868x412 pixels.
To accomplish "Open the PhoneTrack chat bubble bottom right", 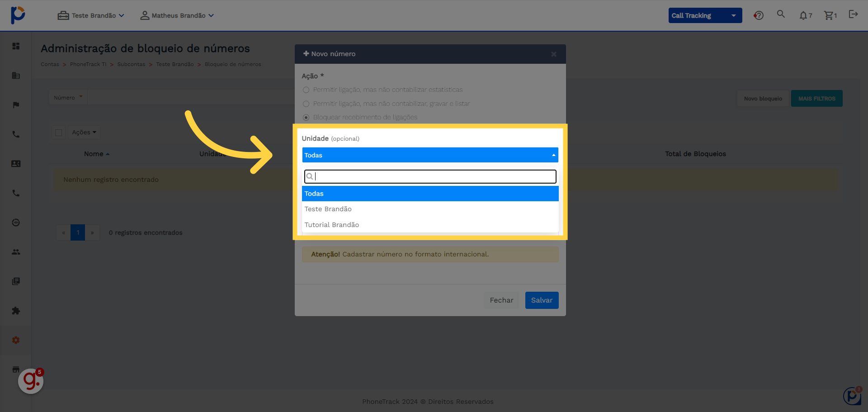I will coord(852,396).
